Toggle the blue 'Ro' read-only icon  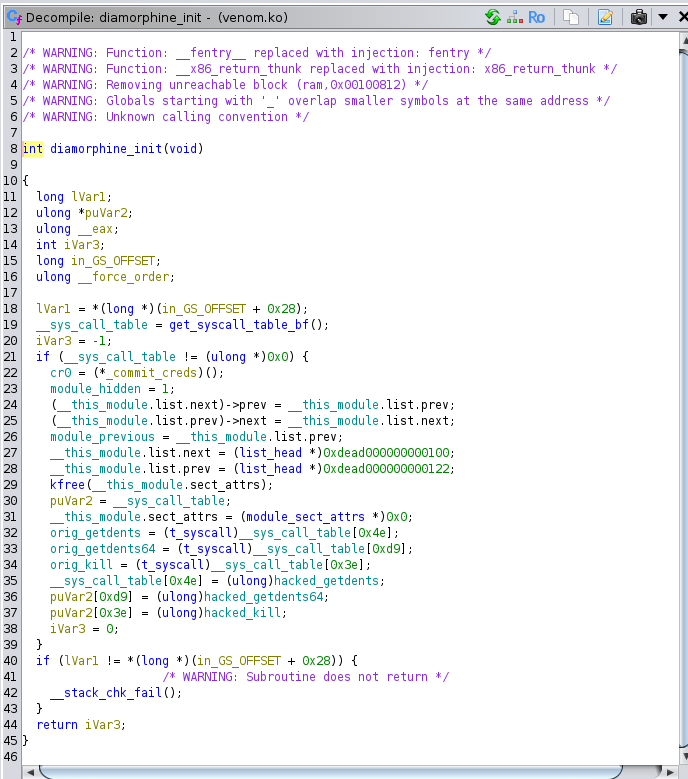click(x=536, y=18)
